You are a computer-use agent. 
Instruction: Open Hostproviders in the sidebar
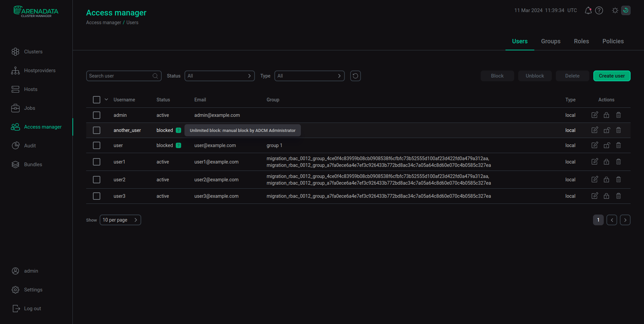click(33, 71)
